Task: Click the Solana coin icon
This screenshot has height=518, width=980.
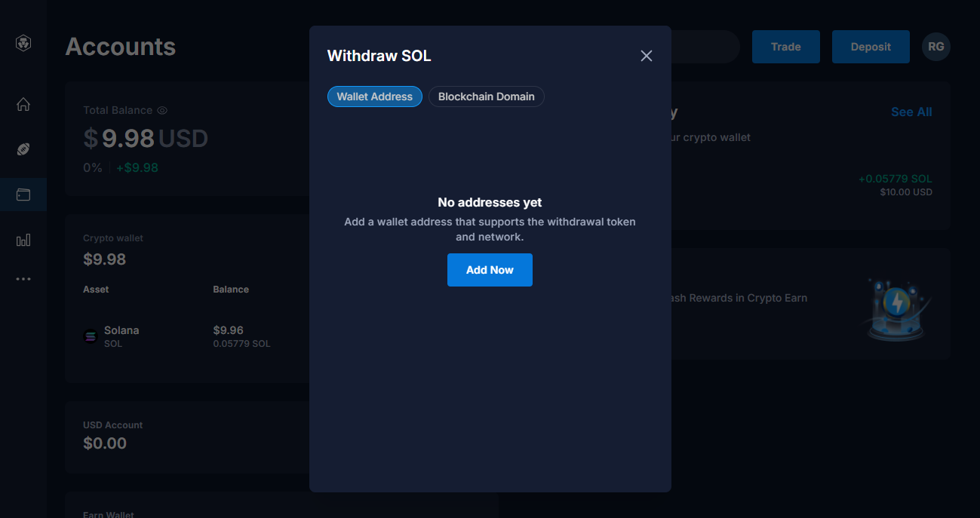Action: coord(91,336)
